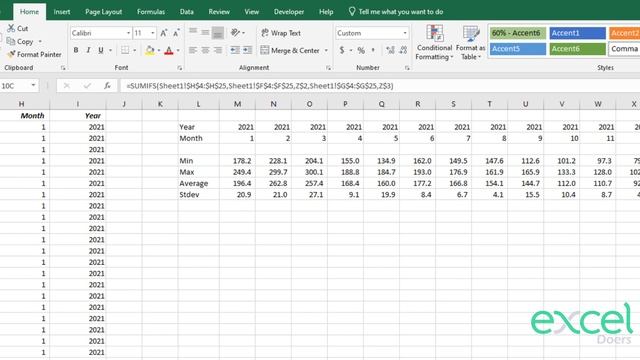Go to the Review tab

pyautogui.click(x=219, y=12)
